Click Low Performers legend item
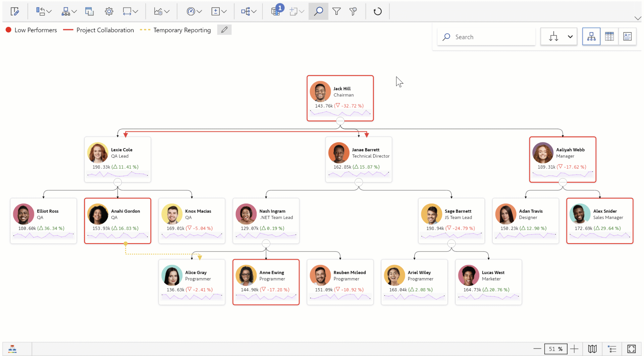This screenshot has width=644, height=356. [32, 30]
